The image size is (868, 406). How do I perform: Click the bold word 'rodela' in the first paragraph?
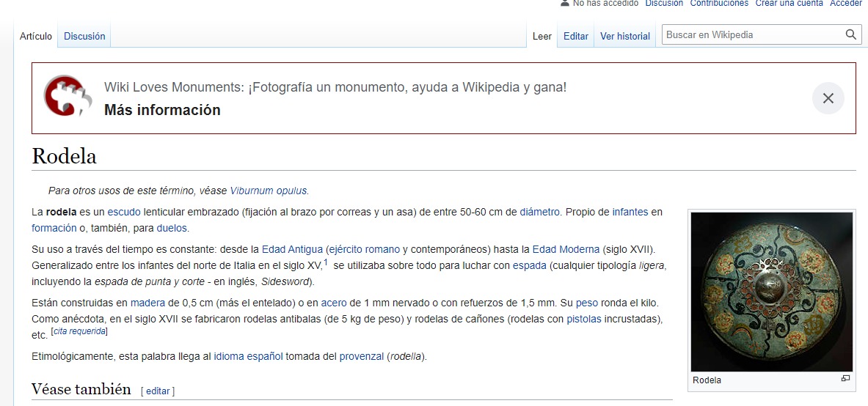[62, 212]
